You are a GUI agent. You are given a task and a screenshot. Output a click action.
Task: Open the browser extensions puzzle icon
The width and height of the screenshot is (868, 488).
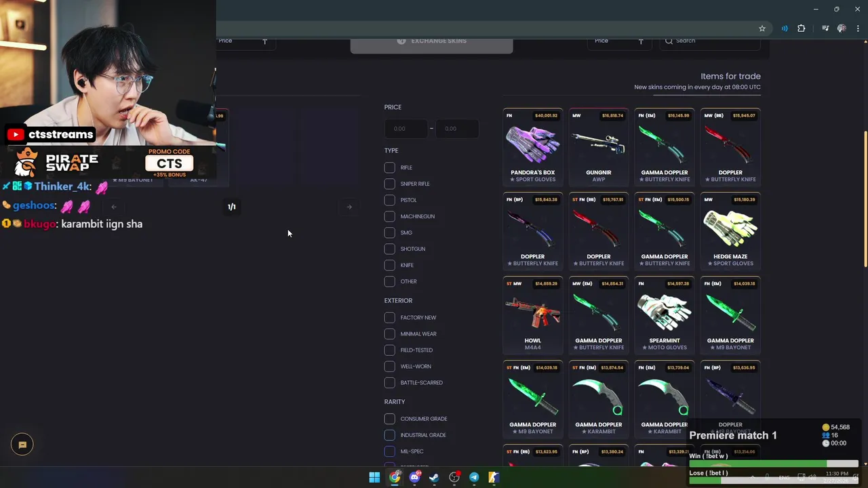point(802,28)
